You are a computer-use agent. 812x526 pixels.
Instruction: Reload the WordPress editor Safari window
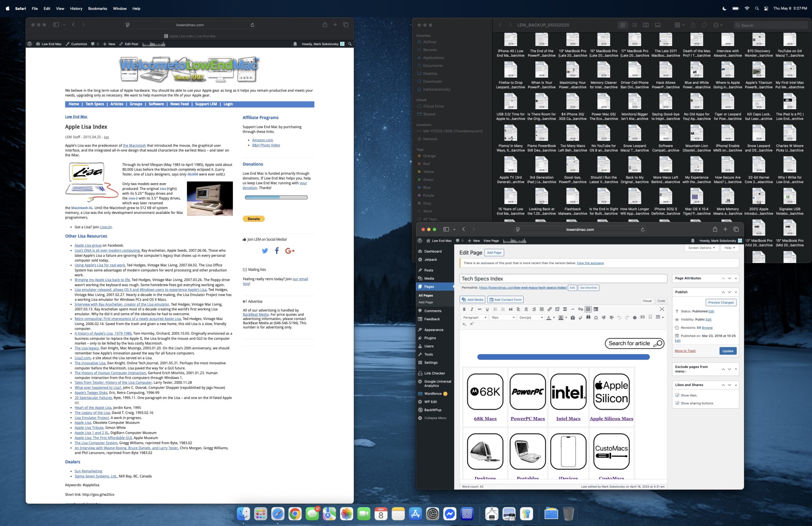[x=642, y=230]
